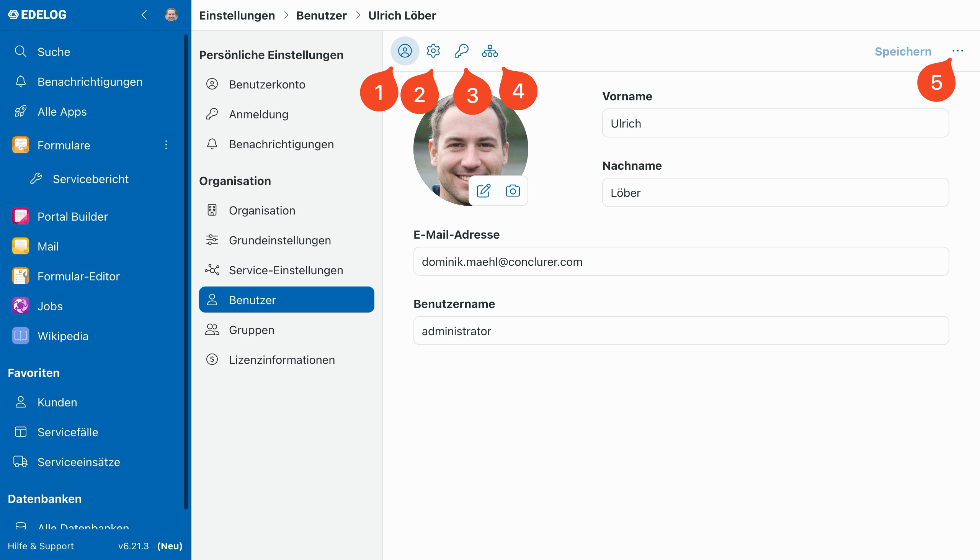Viewport: 980px width, 560px height.
Task: Open the gear settings tab icon
Action: pyautogui.click(x=433, y=51)
